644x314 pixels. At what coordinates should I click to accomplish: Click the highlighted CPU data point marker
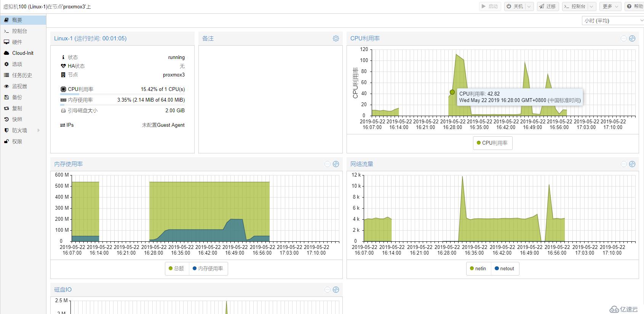pyautogui.click(x=452, y=92)
